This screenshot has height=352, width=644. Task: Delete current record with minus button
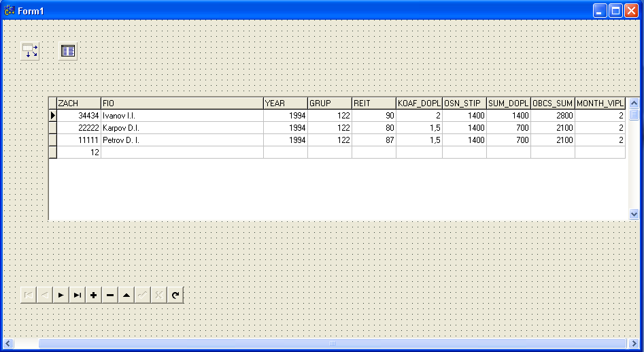[x=110, y=295]
